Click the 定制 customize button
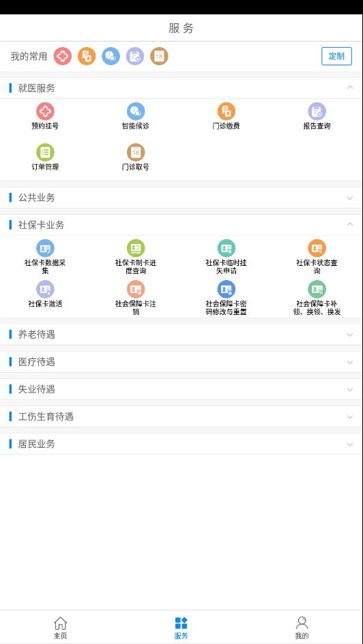Image resolution: width=363 pixels, height=644 pixels. 336,57
